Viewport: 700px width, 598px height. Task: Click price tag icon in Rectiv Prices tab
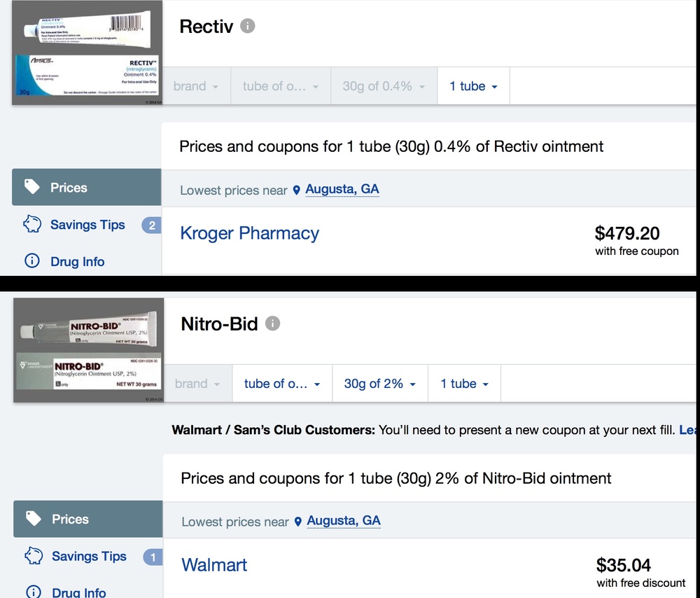(32, 187)
